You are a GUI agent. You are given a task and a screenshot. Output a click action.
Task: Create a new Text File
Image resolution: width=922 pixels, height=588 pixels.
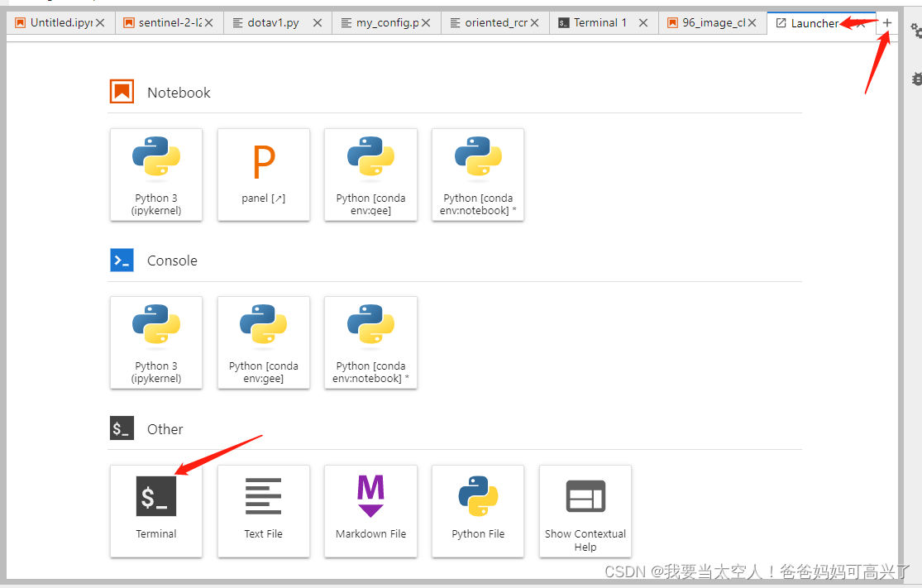264,511
